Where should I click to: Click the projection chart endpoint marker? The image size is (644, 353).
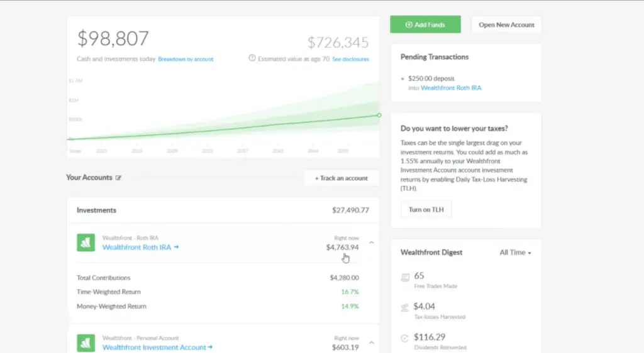(x=379, y=115)
